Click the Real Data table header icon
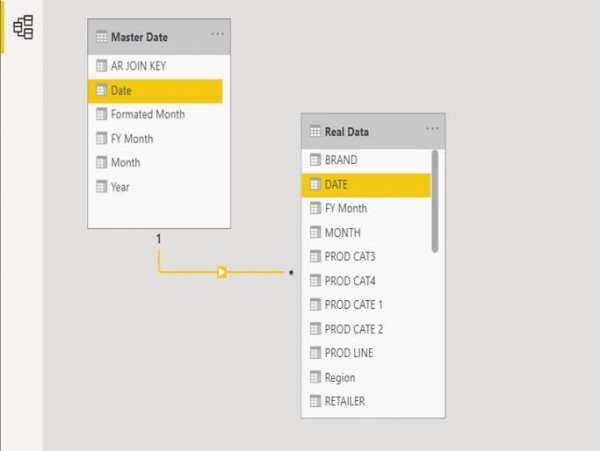Screen dimensions: 600x451 pyautogui.click(x=315, y=132)
